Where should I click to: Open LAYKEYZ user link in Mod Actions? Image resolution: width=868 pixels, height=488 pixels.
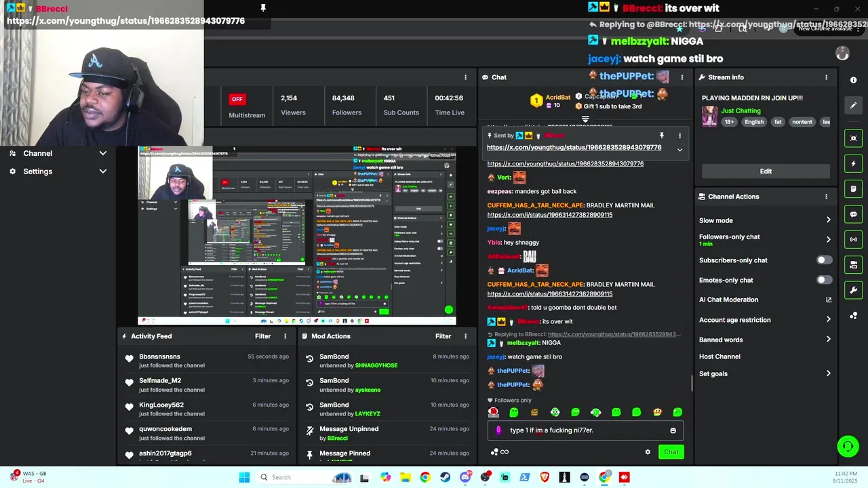click(x=368, y=414)
